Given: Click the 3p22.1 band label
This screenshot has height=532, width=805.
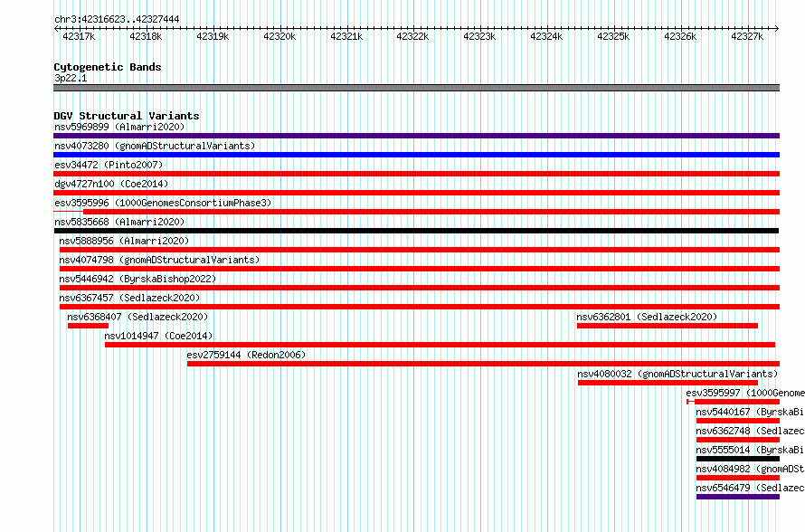Looking at the screenshot, I should [x=71, y=78].
